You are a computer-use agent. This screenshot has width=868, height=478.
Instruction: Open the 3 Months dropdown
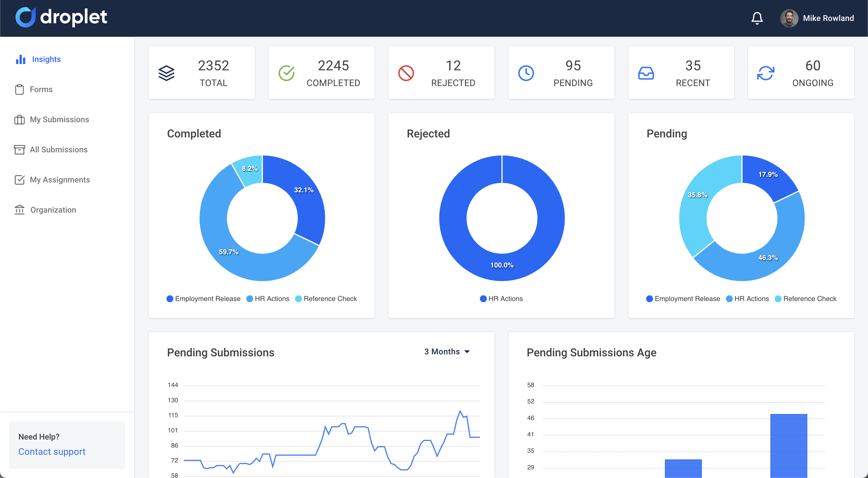(x=447, y=352)
